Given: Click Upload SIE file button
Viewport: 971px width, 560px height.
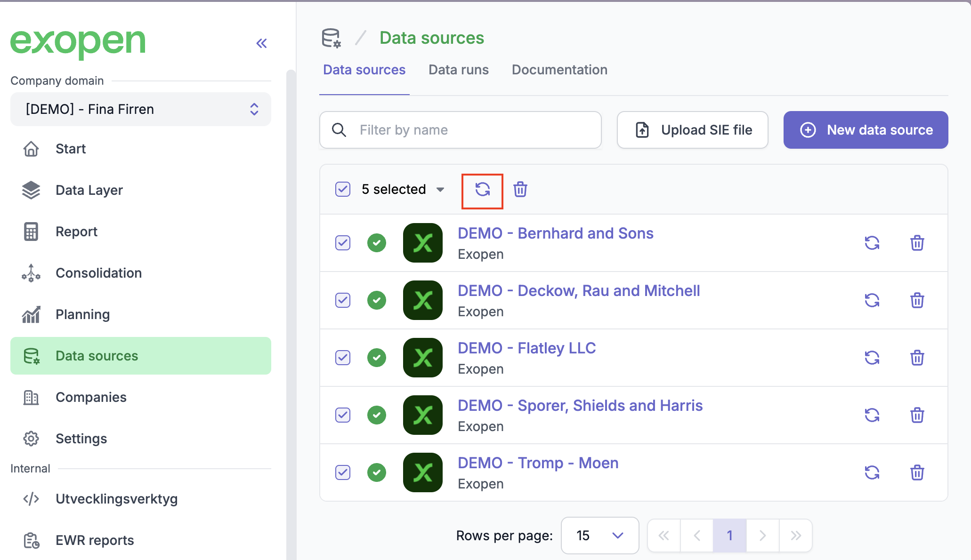Looking at the screenshot, I should tap(693, 130).
